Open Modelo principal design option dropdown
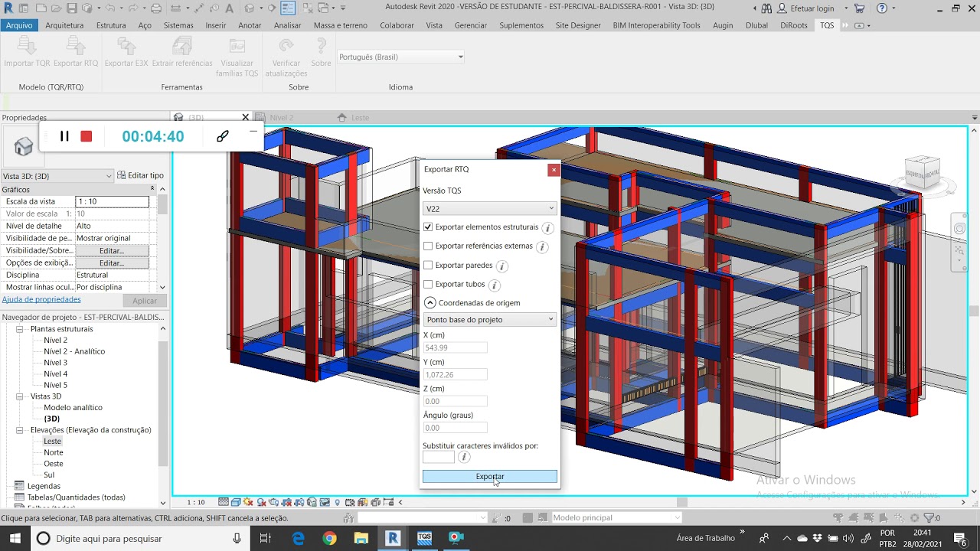Viewport: 980px width, 551px height. click(x=616, y=518)
